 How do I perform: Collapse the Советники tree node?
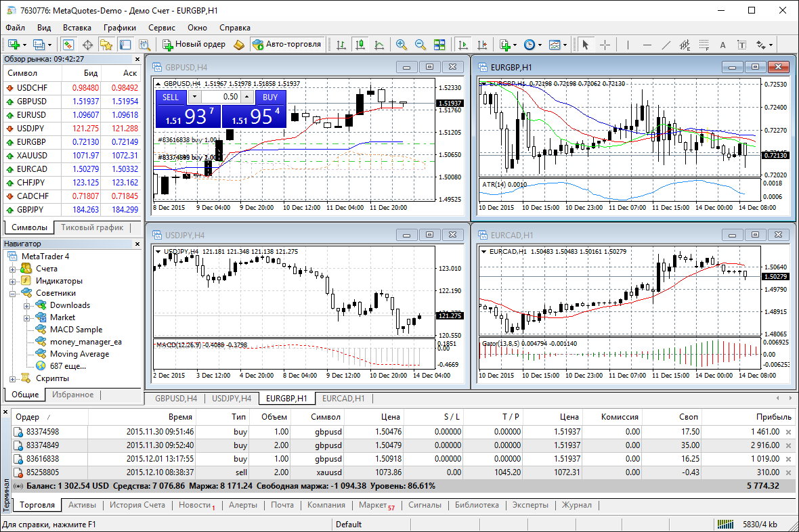tap(13, 293)
